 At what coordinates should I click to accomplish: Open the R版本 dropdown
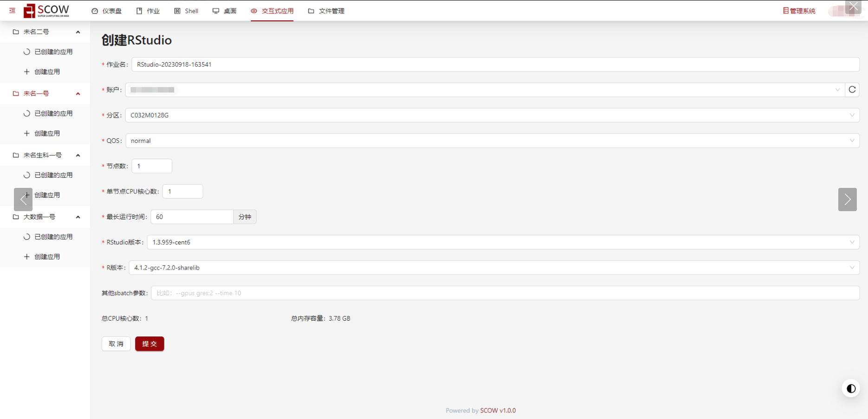[x=494, y=268]
